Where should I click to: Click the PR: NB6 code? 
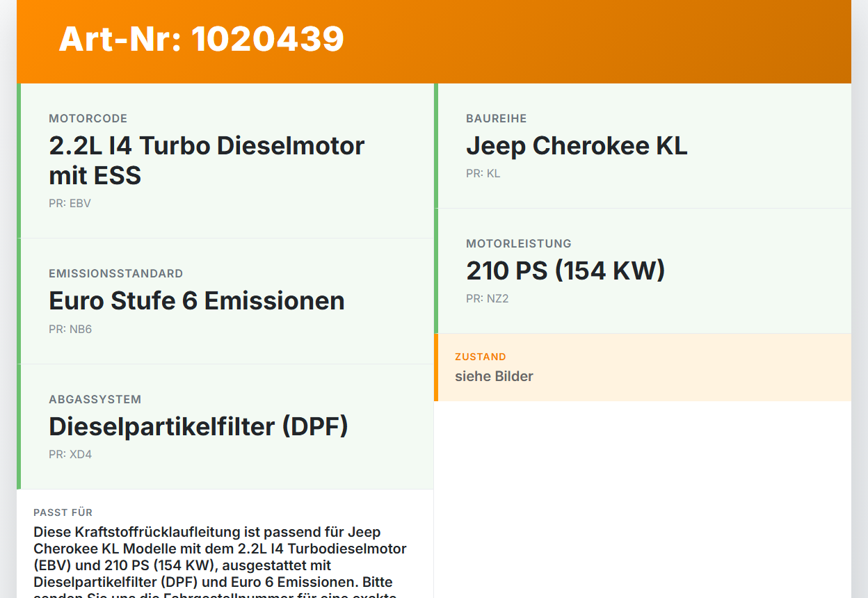[70, 330]
